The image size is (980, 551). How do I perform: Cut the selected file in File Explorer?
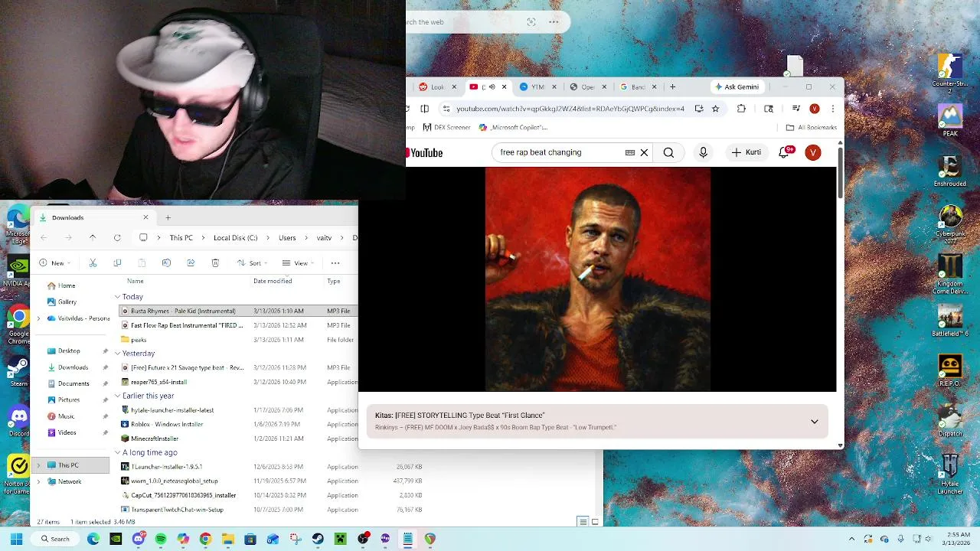click(x=93, y=262)
